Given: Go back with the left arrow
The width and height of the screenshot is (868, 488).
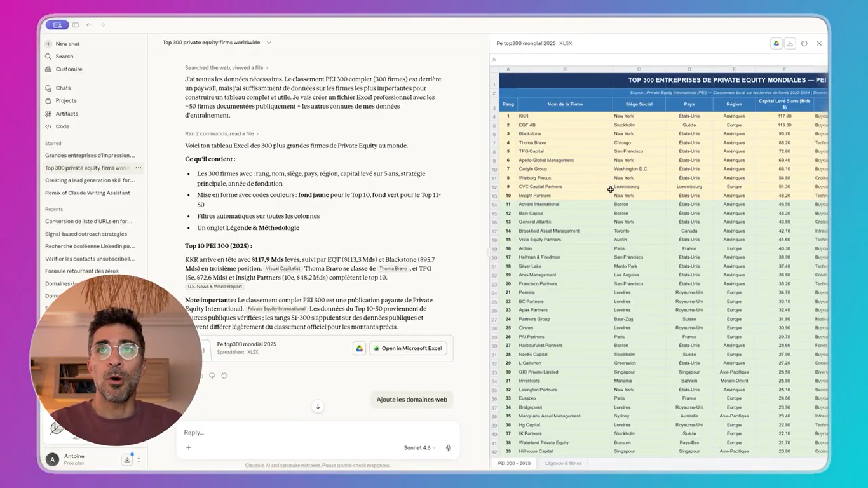Looking at the screenshot, I should click(x=89, y=25).
